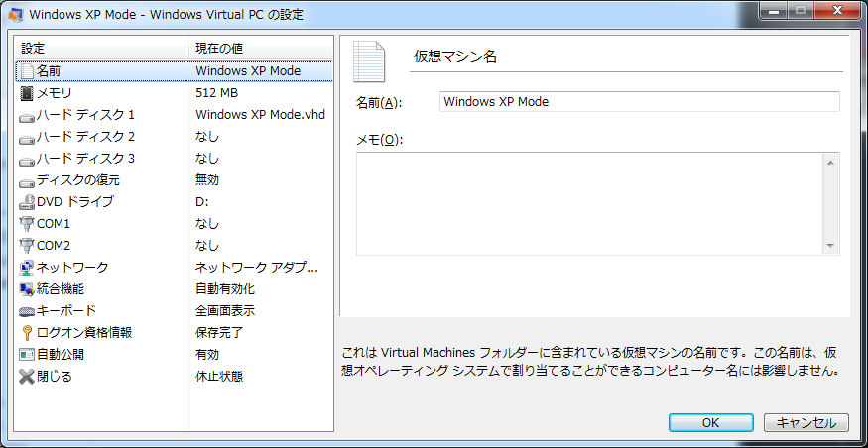Click the 自動有効化 value
This screenshot has width=868, height=448.
(x=225, y=289)
